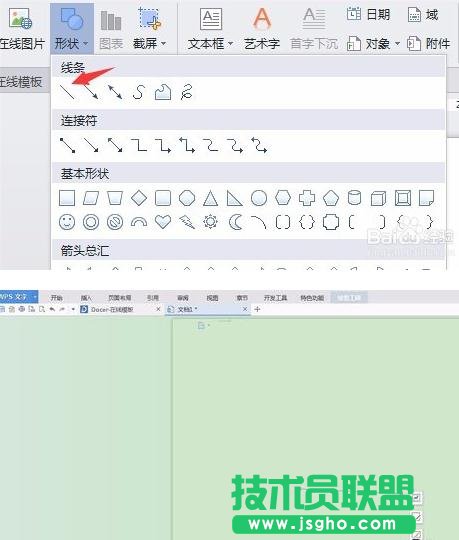
Task: Switch to the 开发工具 ribbon tab
Action: [x=275, y=298]
